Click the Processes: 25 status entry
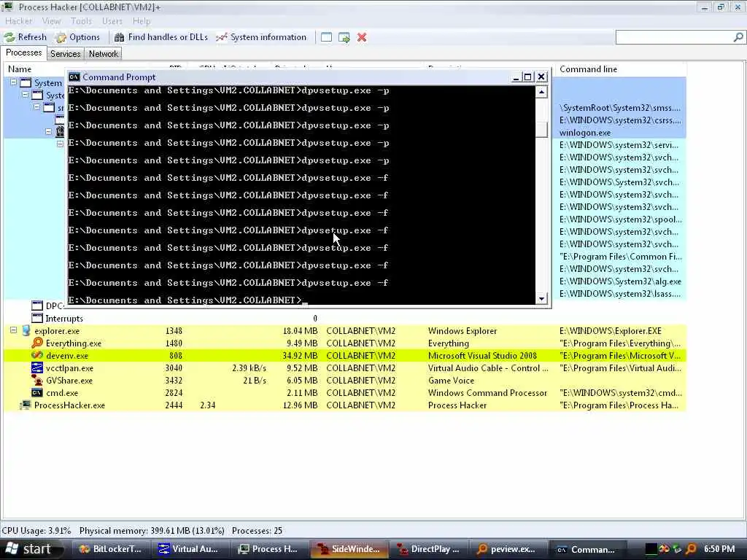Screen dimensions: 747x560 pos(257,531)
